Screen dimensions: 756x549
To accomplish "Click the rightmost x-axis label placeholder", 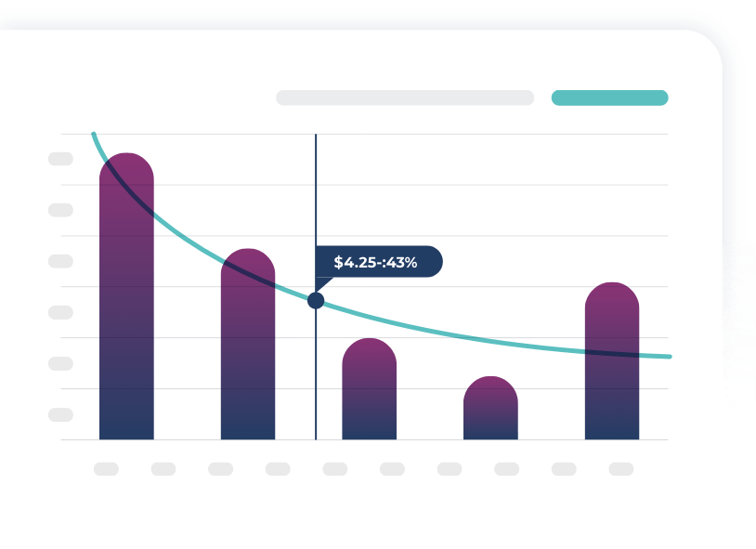I will tap(620, 469).
